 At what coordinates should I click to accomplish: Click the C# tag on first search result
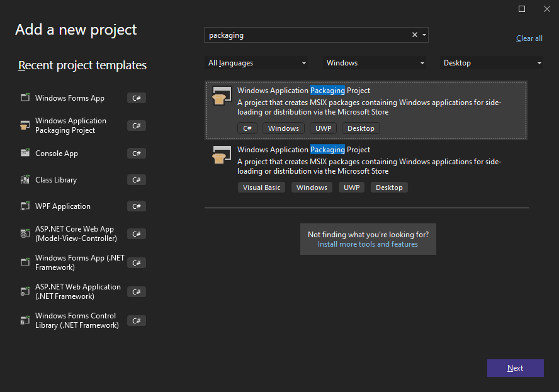tap(247, 128)
